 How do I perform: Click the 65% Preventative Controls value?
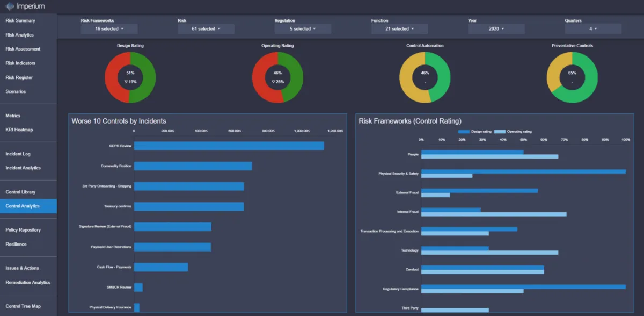[572, 73]
